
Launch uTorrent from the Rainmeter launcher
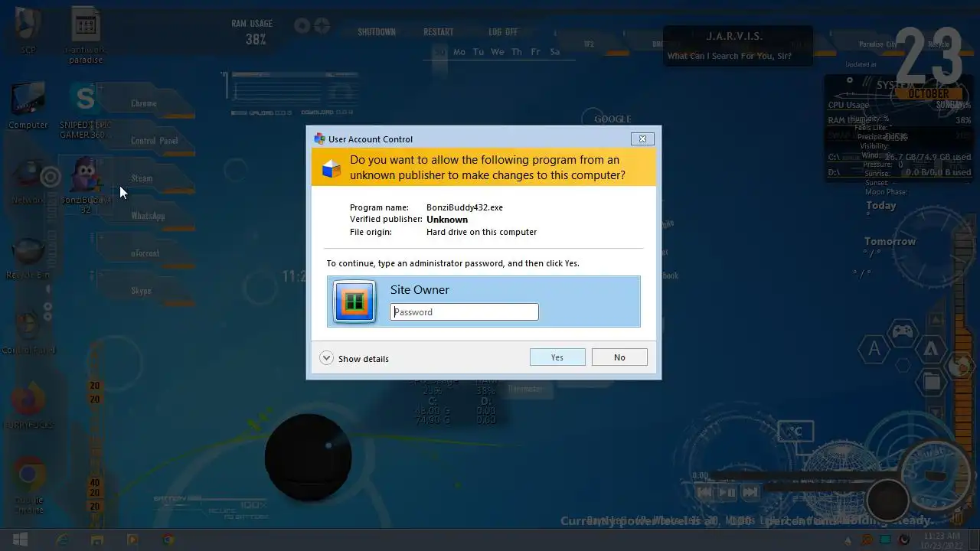[145, 253]
